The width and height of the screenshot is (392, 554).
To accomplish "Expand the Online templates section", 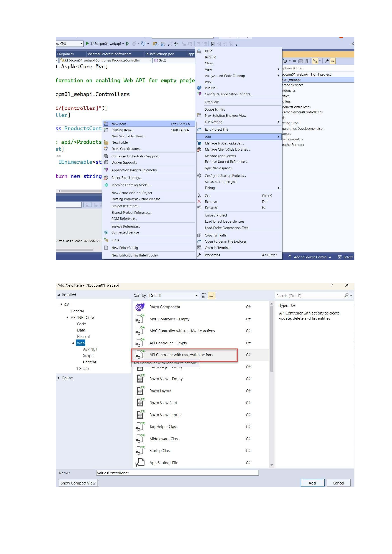I will 59,378.
